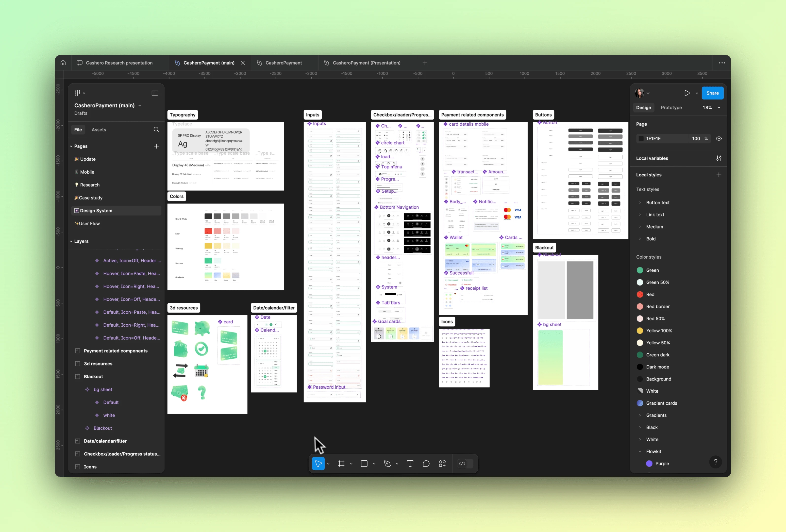Click the Play/Present button
786x532 pixels.
687,93
